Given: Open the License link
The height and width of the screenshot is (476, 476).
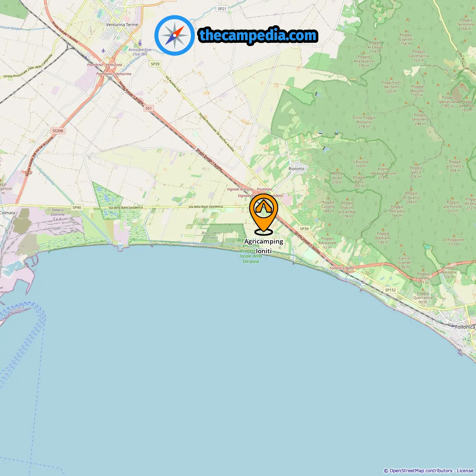Looking at the screenshot, I should 465,471.
